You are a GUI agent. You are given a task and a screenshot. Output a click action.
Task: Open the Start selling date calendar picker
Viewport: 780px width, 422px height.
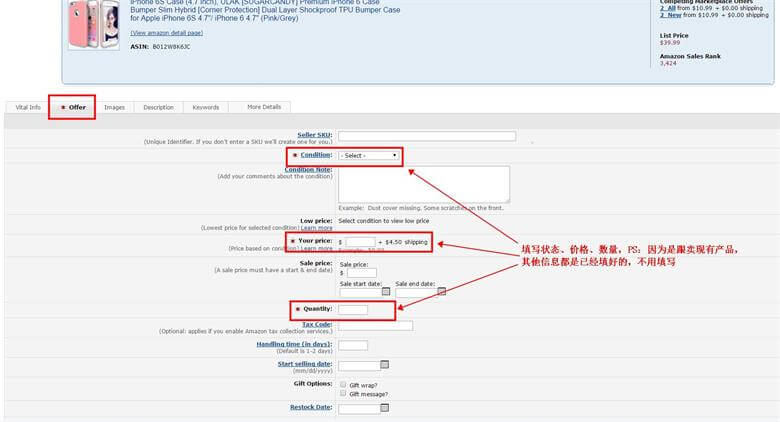click(x=385, y=365)
